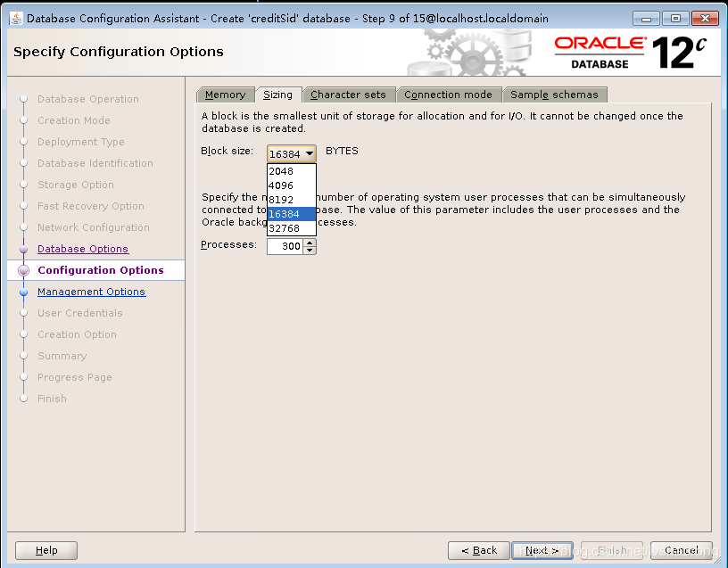Screen dimensions: 728x568
Task: Select the Sizing tab
Action: [x=278, y=95]
